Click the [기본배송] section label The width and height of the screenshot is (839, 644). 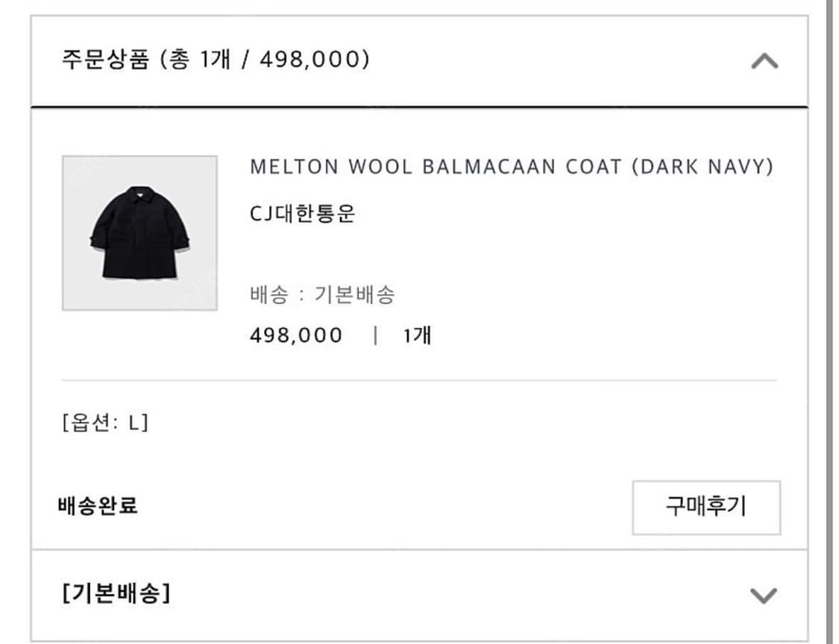[x=116, y=593]
